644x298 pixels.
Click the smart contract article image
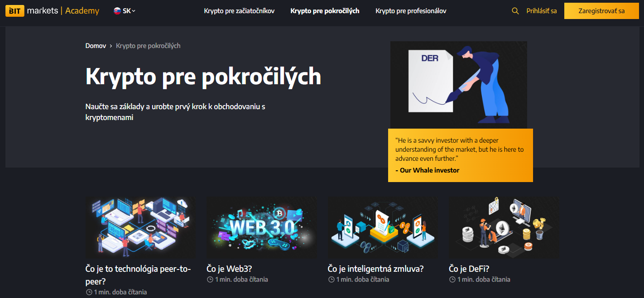pos(383,227)
